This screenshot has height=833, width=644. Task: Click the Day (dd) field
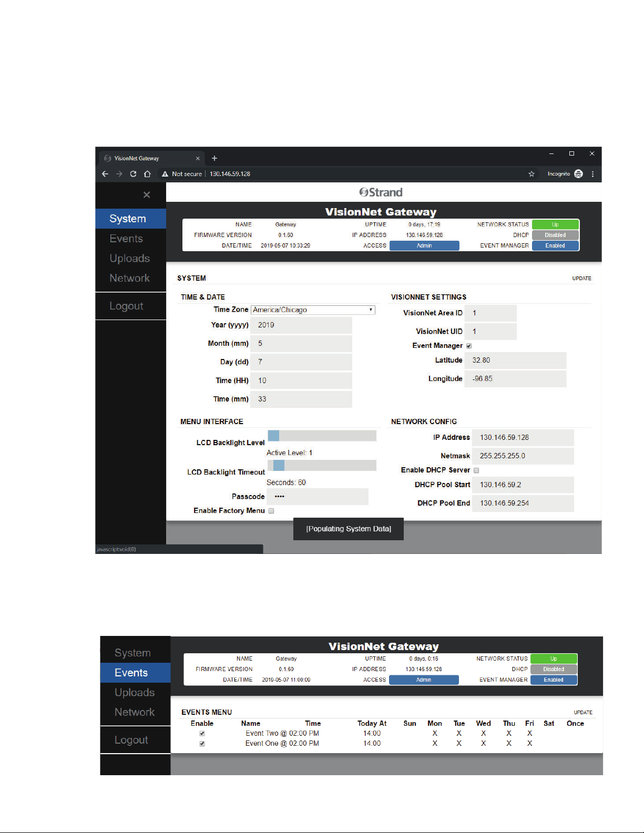(301, 362)
